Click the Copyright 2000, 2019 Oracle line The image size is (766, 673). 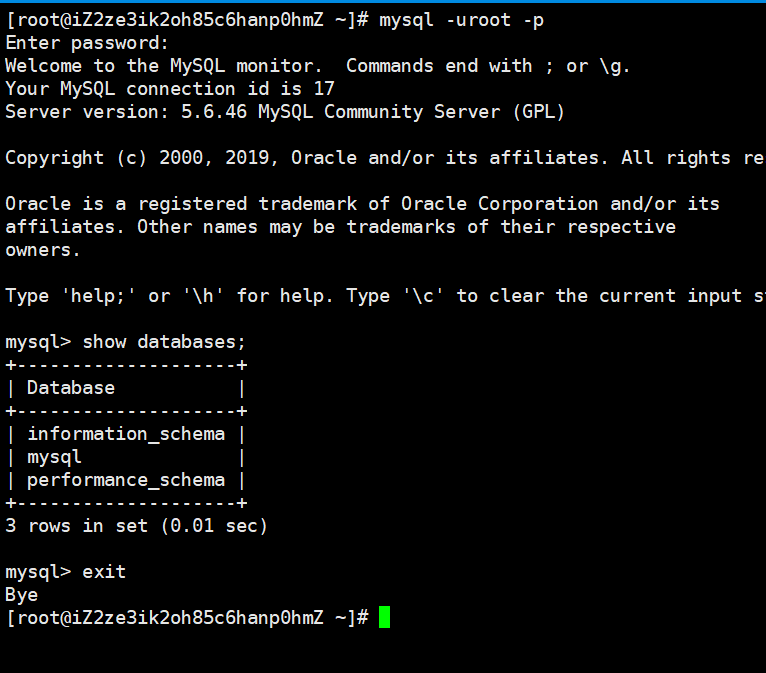point(385,158)
